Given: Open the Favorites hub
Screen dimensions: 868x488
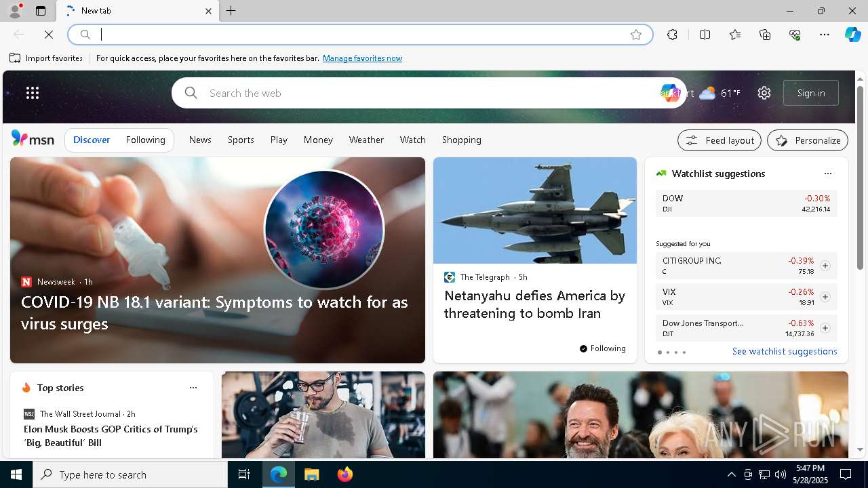Looking at the screenshot, I should [x=735, y=35].
